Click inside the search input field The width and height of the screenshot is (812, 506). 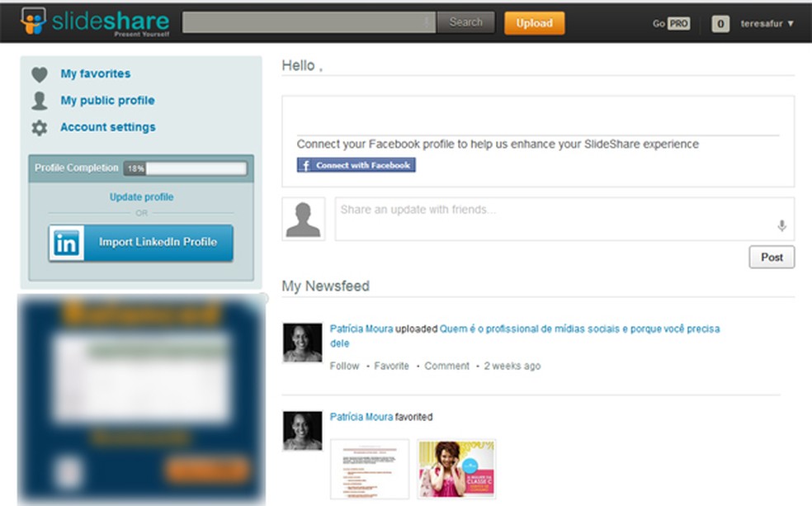coord(305,22)
